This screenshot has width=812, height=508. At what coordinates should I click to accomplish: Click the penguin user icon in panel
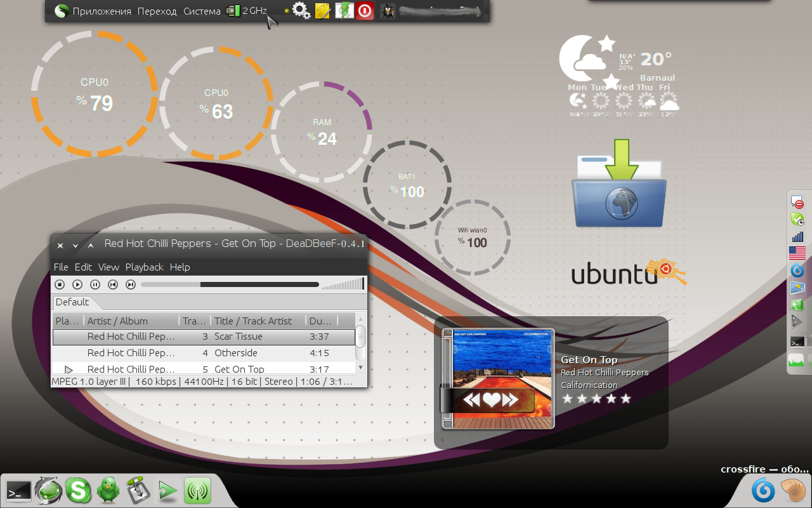pos(388,11)
